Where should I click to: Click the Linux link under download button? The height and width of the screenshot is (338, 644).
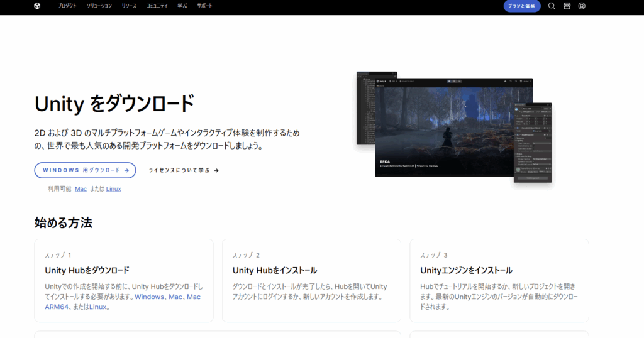pyautogui.click(x=113, y=189)
